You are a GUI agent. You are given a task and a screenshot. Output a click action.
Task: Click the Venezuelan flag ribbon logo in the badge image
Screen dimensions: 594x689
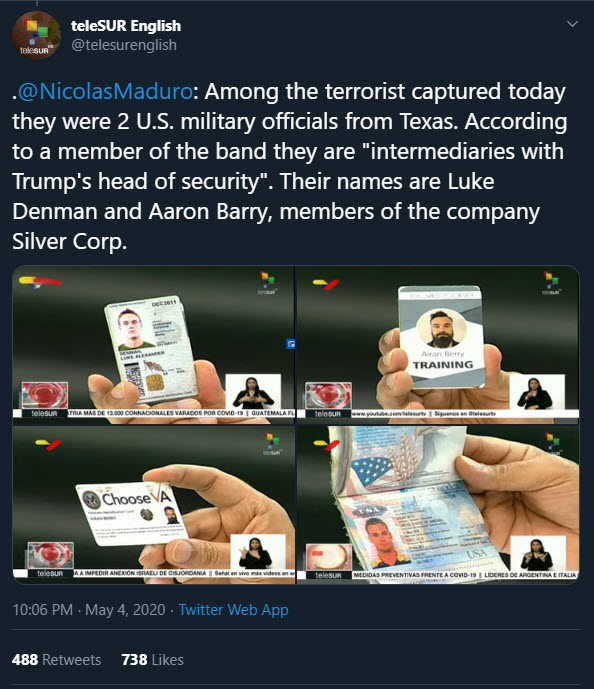pyautogui.click(x=326, y=284)
